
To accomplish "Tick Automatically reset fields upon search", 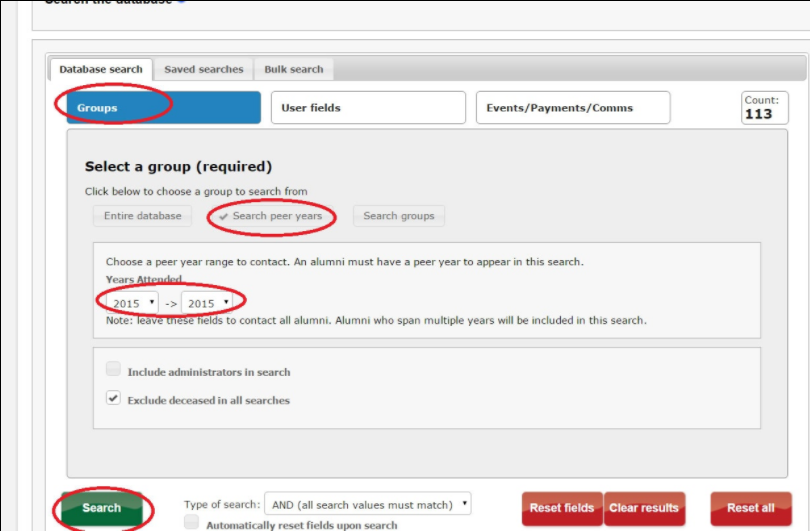I will 191,523.
